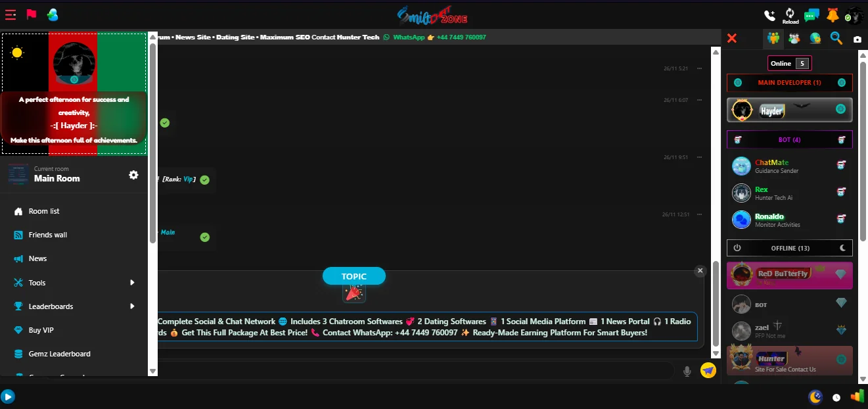Select Buy VIP menu item
The width and height of the screenshot is (868, 409).
[x=41, y=330]
